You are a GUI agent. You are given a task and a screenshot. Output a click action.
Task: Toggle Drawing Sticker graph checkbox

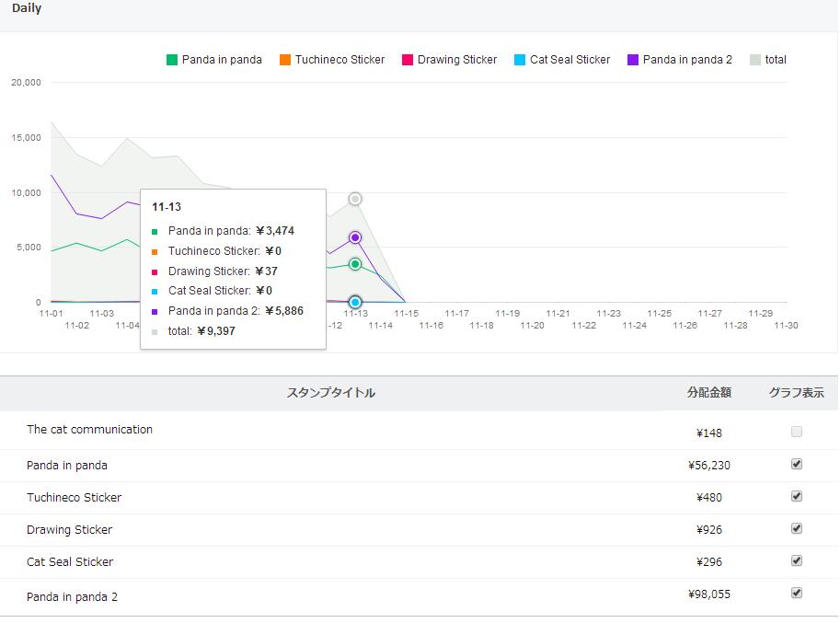click(797, 528)
